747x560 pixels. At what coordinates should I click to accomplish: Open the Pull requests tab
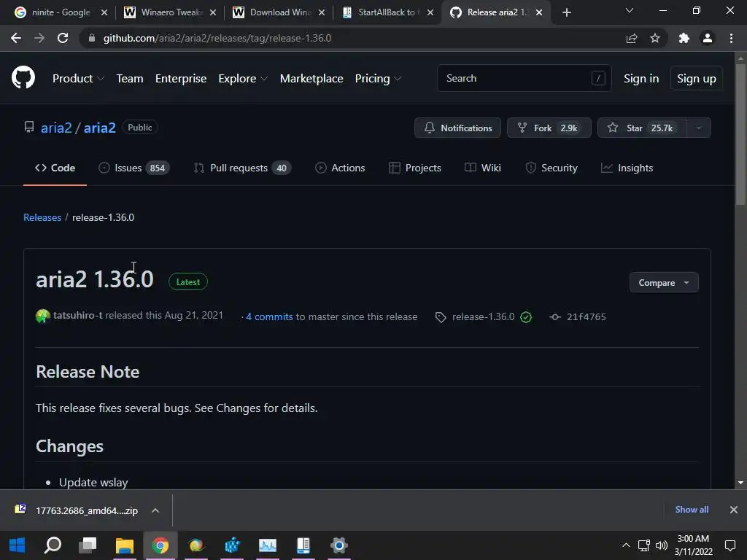tap(242, 168)
